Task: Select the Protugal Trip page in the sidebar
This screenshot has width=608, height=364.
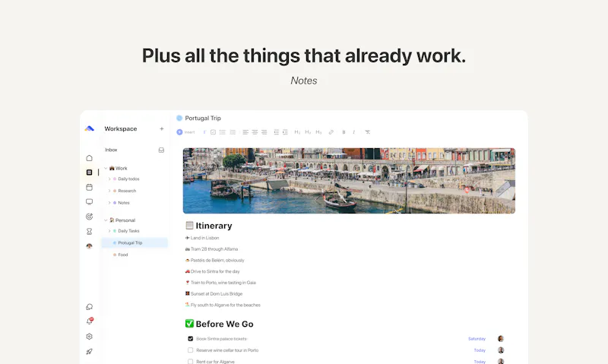Action: (x=135, y=242)
